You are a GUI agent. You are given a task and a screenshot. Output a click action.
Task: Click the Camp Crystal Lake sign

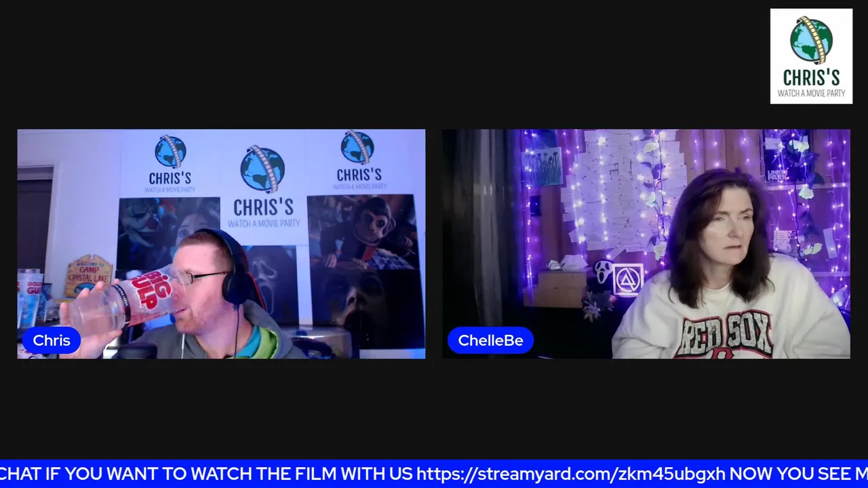point(88,276)
